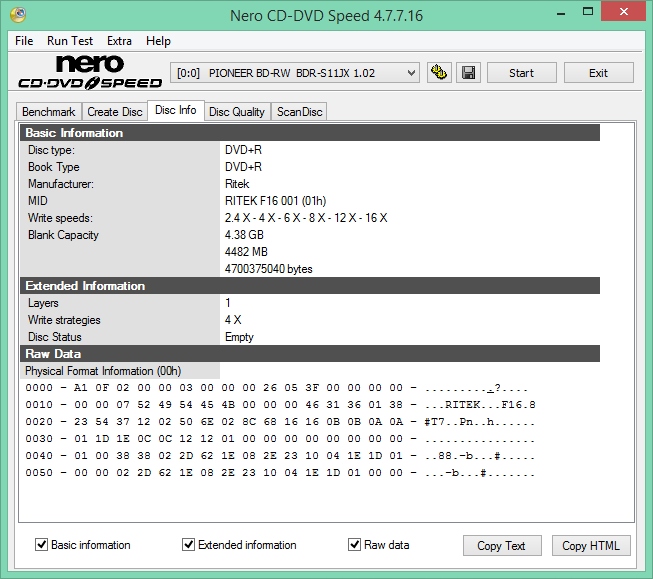Click the Blank Capacity label
Screen dimensions: 653x579
click(x=63, y=235)
